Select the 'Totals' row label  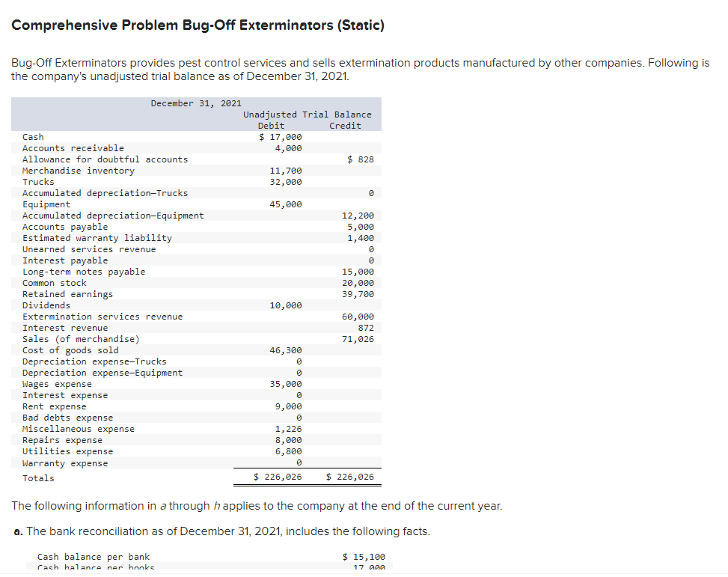[x=38, y=478]
